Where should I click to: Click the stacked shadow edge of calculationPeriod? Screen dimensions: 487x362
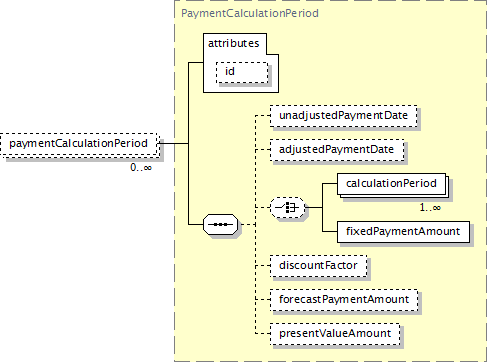coord(448,189)
